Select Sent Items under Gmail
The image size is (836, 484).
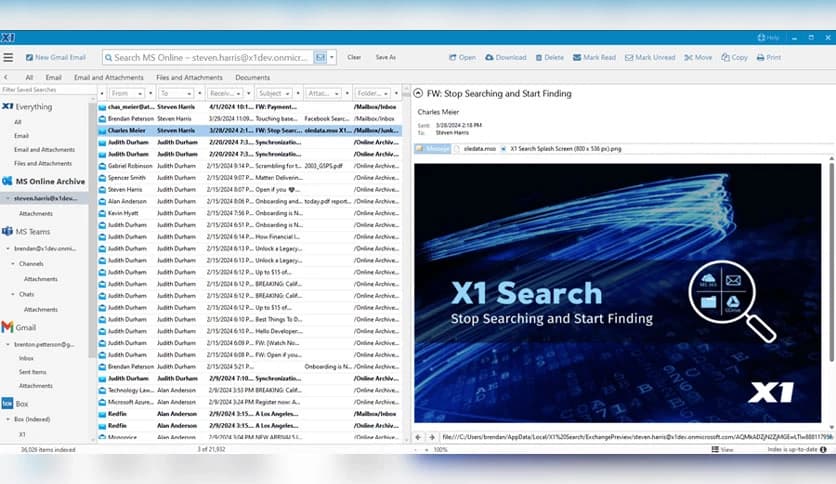(x=33, y=372)
